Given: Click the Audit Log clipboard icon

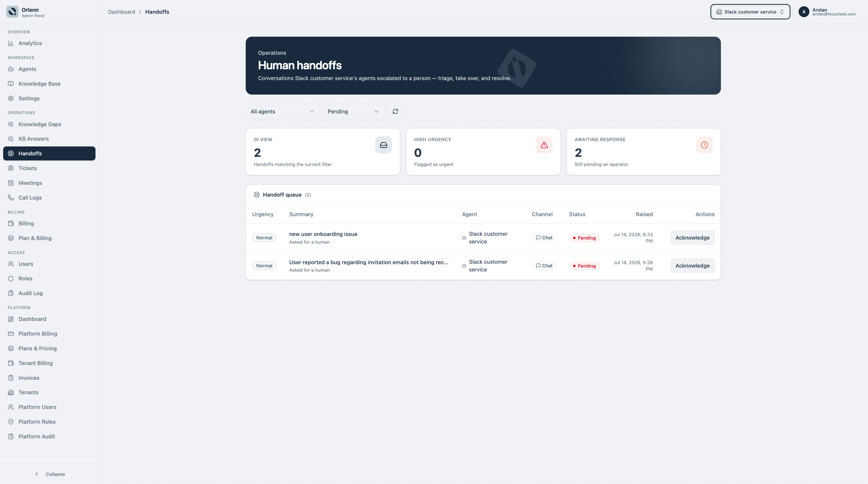Looking at the screenshot, I should pos(11,293).
